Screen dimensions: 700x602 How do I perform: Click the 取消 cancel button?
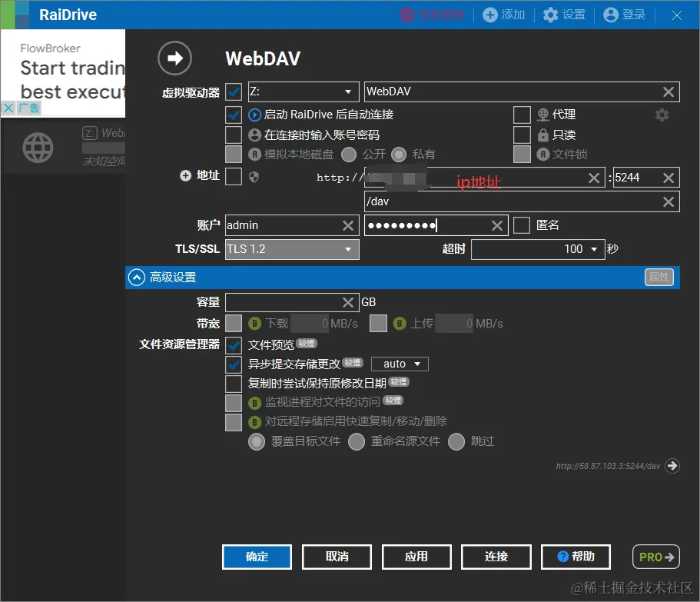337,557
